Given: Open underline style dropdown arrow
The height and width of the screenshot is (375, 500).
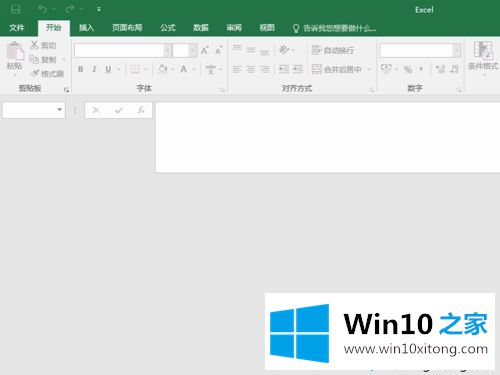Looking at the screenshot, I should coord(119,70).
